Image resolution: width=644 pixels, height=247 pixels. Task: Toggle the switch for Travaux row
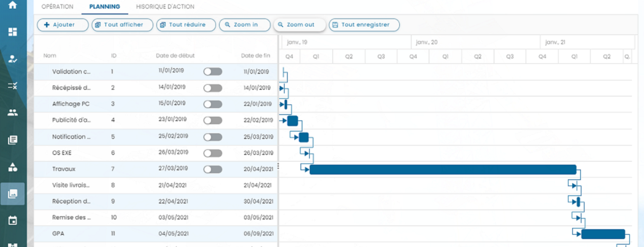coord(213,169)
